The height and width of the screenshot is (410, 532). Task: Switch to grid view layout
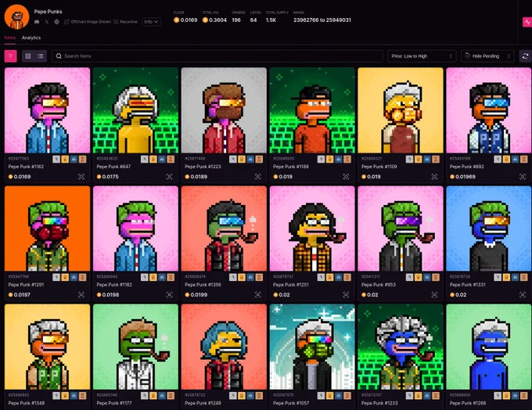(x=28, y=56)
